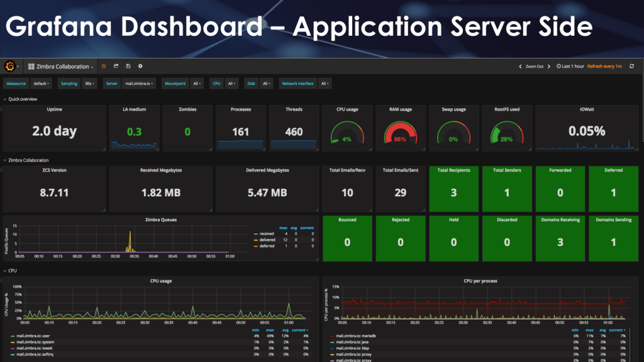Open the Total Recipients panel title
The image size is (644, 362).
pyautogui.click(x=453, y=170)
